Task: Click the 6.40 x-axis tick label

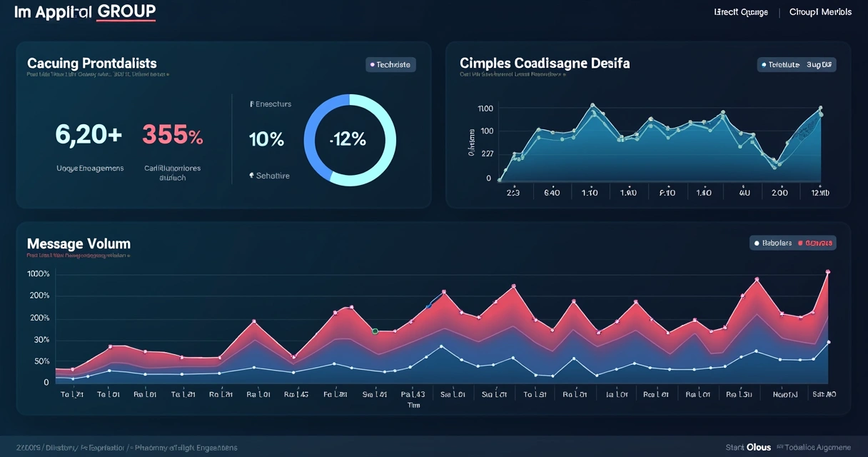Action: (552, 193)
